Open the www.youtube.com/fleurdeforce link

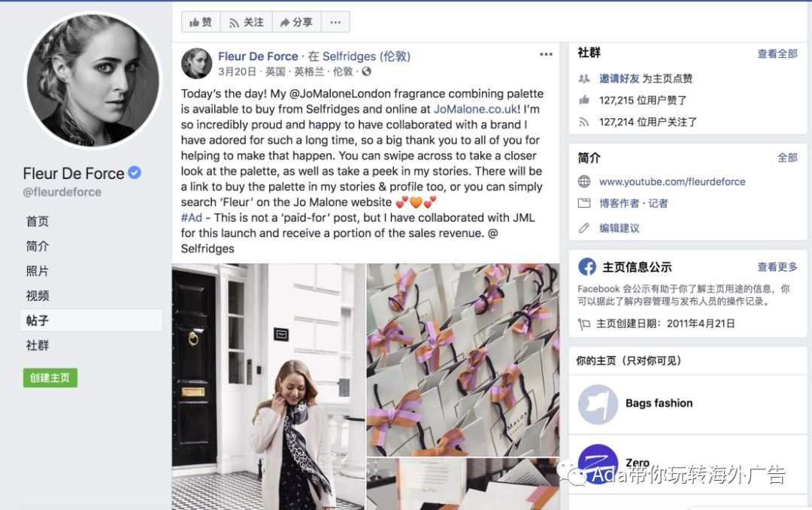click(672, 182)
